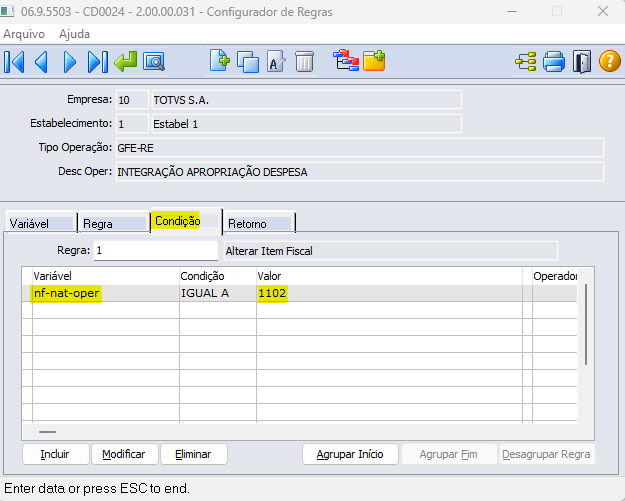This screenshot has height=501, width=625.
Task: Add a new record with document-plus icon
Action: click(x=220, y=61)
